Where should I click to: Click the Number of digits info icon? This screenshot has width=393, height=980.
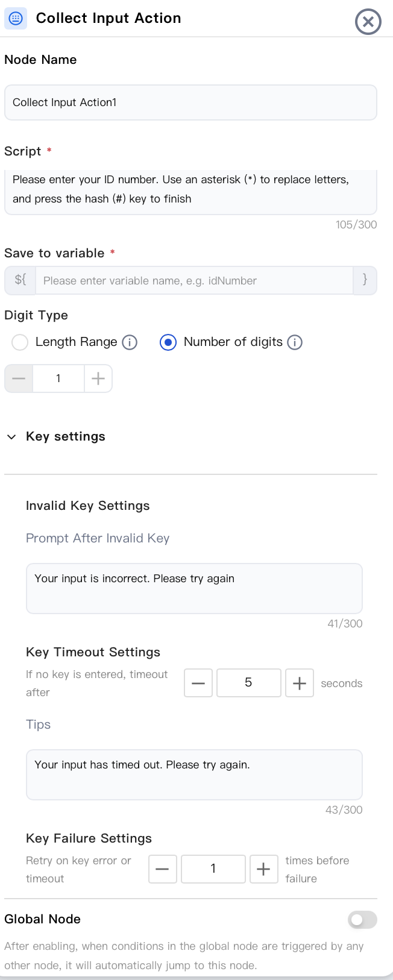point(295,342)
